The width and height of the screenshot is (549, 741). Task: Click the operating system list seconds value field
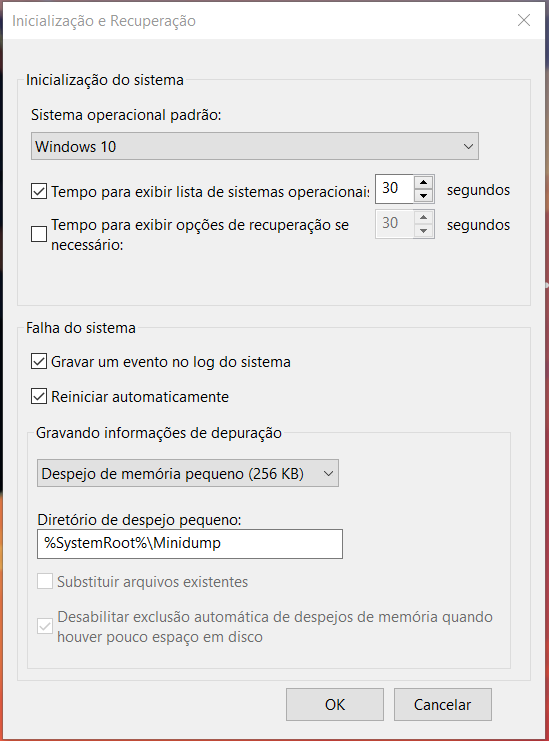pyautogui.click(x=395, y=189)
